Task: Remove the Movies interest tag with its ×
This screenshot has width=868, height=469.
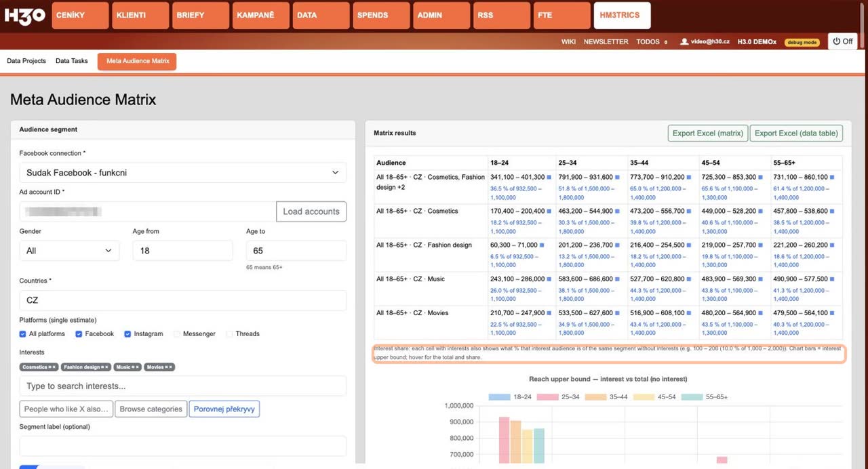Action: [x=171, y=367]
